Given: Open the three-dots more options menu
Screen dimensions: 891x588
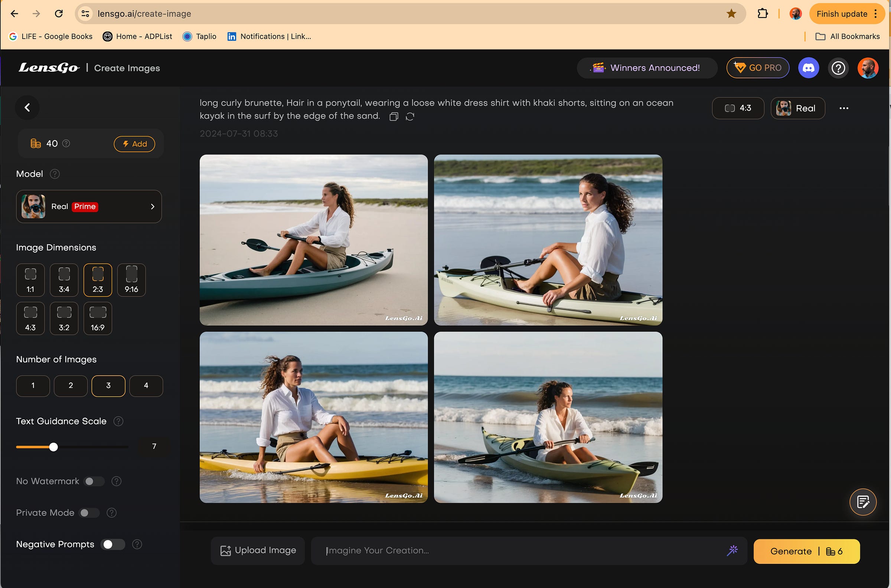Looking at the screenshot, I should 844,108.
